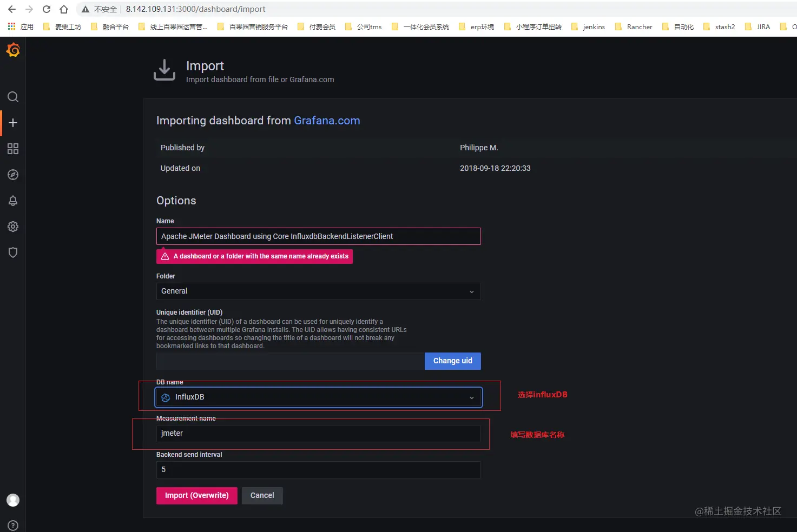Open the Create plus menu in sidebar
This screenshot has width=797, height=532.
coord(13,123)
